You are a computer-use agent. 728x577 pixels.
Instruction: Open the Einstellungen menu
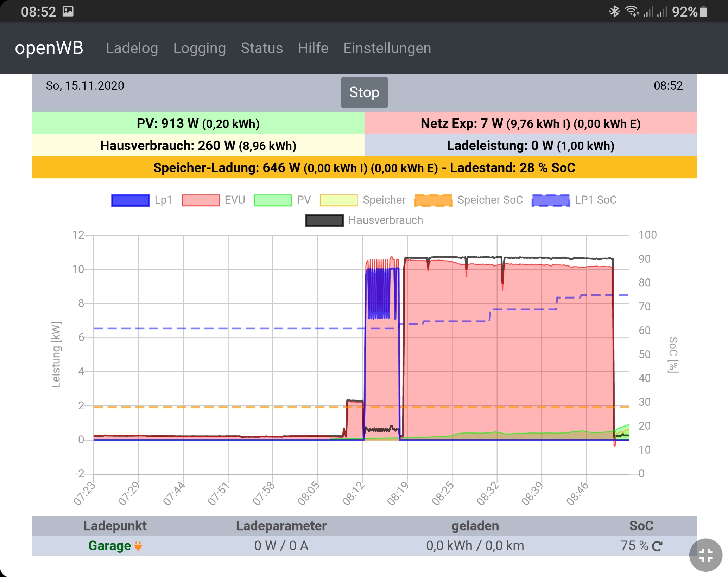click(387, 48)
